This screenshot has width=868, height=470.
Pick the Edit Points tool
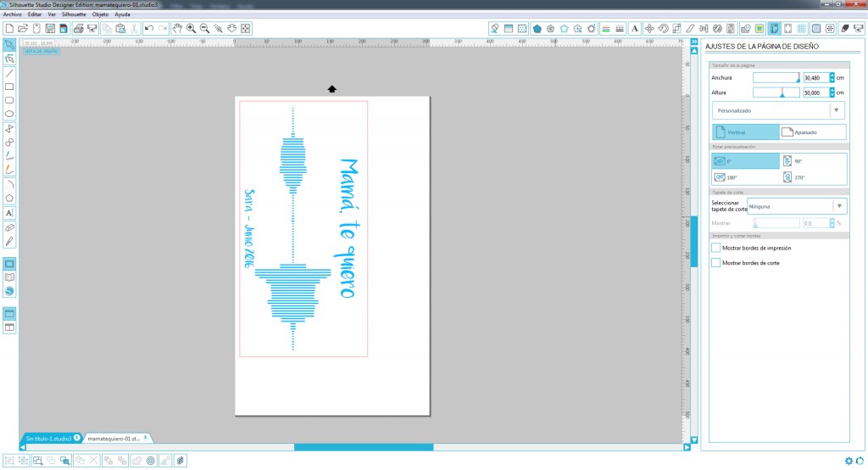click(x=9, y=59)
